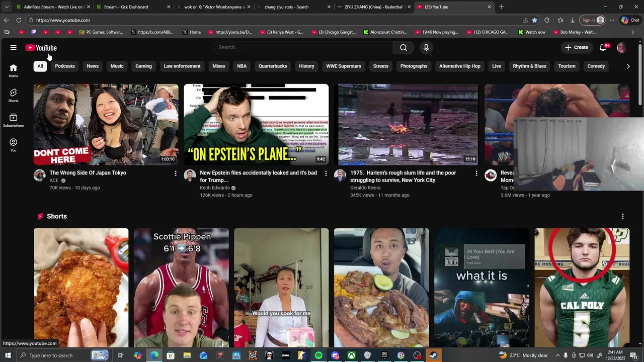Open the browser Favorites list icon
The image size is (644, 362).
560,20
